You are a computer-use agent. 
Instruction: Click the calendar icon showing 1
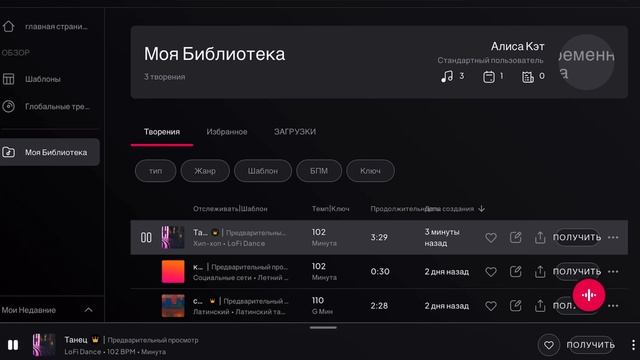tap(489, 76)
